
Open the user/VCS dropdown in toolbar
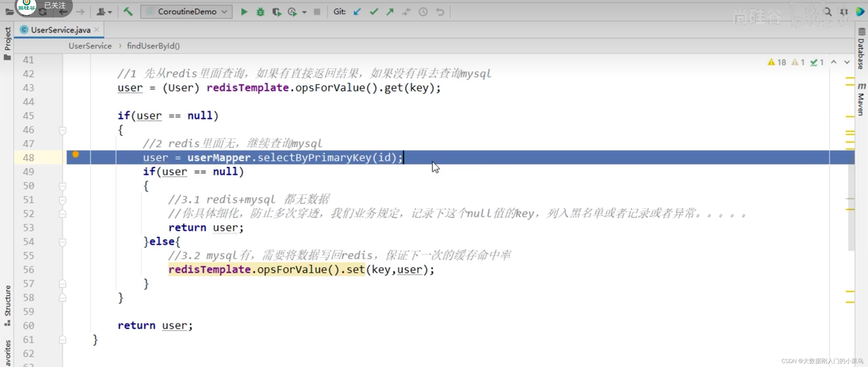[x=104, y=12]
